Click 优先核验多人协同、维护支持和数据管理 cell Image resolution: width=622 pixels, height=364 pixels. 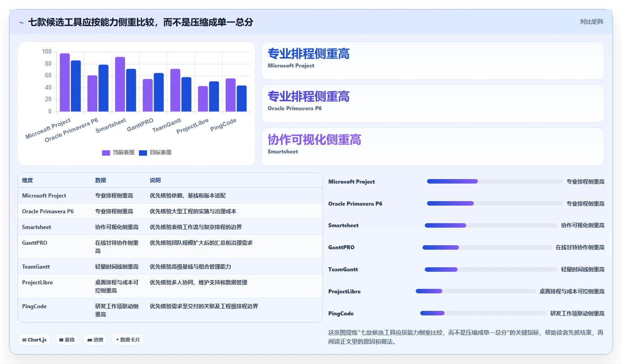click(x=199, y=282)
